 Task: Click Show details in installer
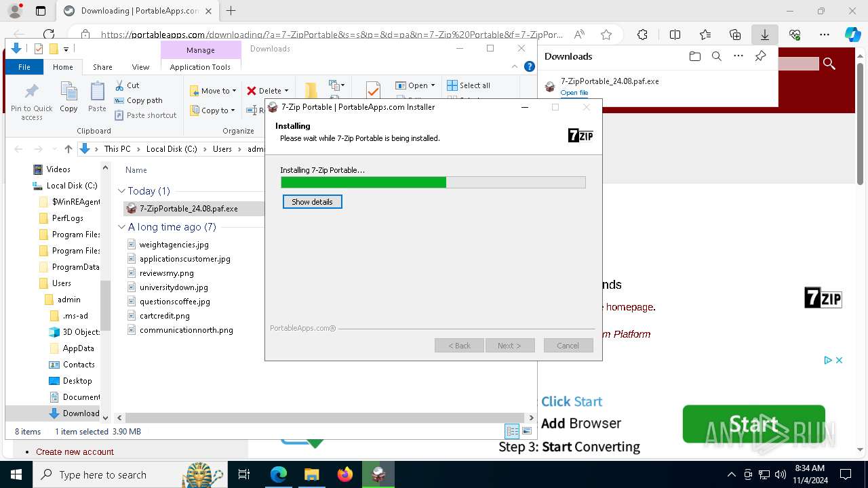point(312,202)
